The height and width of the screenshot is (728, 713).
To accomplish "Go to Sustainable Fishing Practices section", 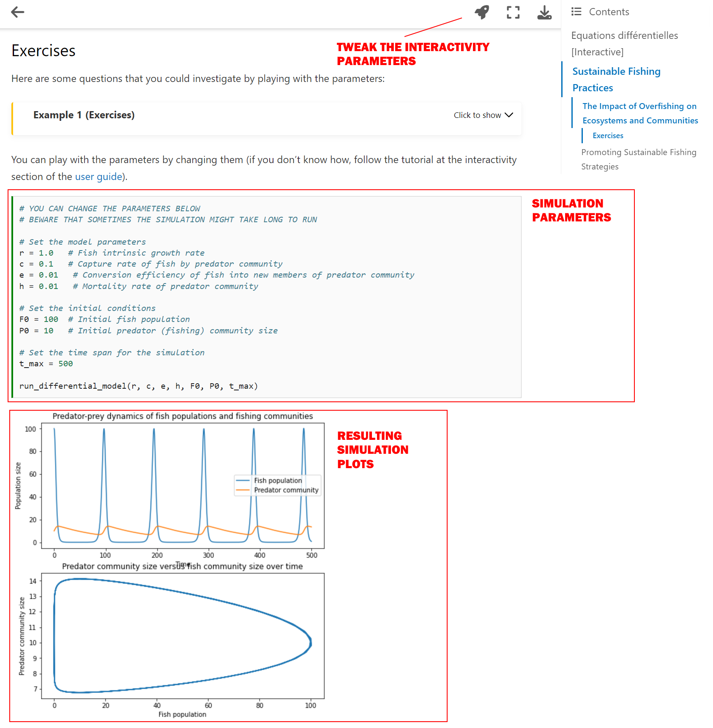I will tap(616, 79).
